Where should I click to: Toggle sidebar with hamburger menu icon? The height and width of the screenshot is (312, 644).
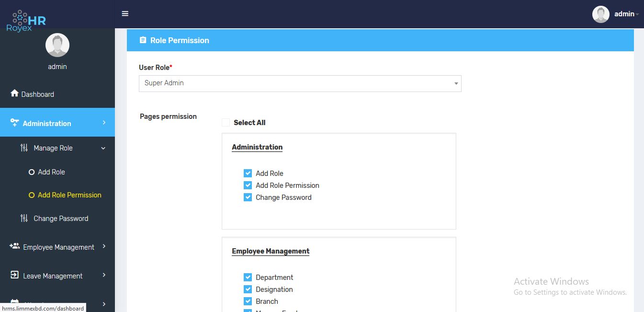click(125, 13)
